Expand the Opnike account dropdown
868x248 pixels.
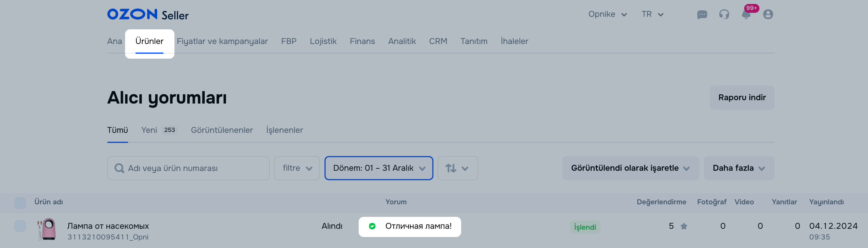pyautogui.click(x=607, y=15)
